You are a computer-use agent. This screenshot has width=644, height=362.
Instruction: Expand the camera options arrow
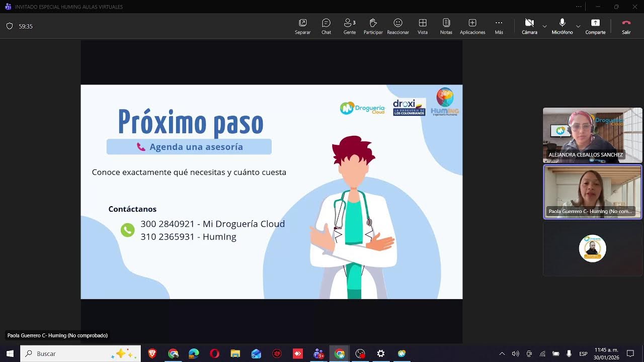point(544,26)
